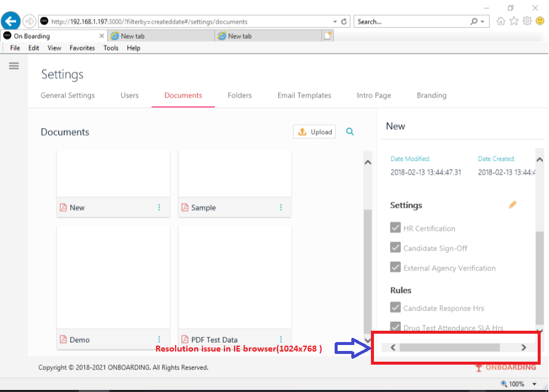Open the Demo document thumbnail
Image resolution: width=549 pixels, height=392 pixels.
coord(113,277)
